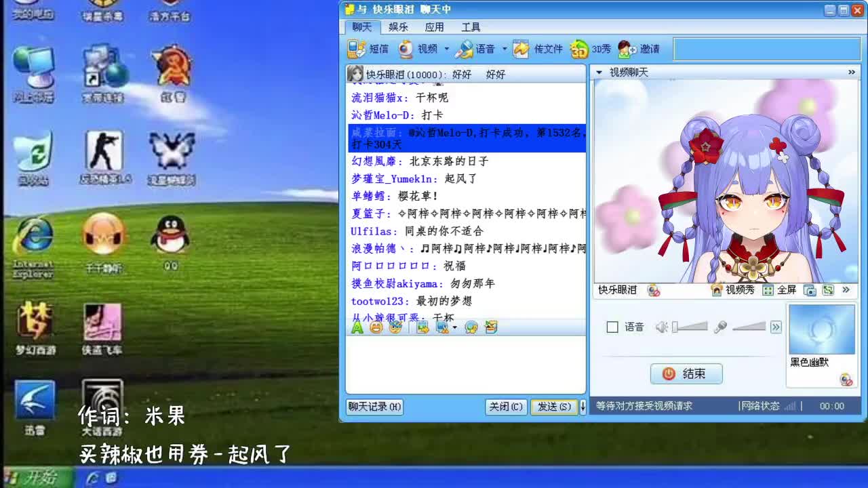Screen dimensions: 868x488
Task: Open 大话西游 desktop icon
Action: click(x=102, y=408)
